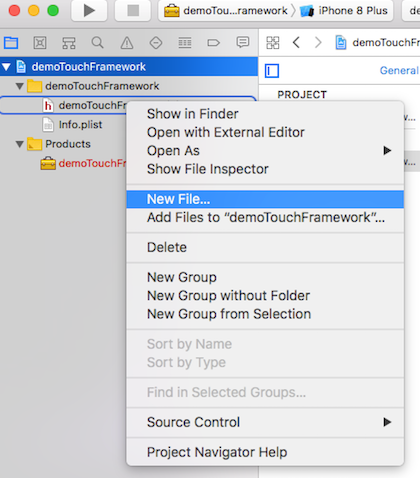Switch to the Symbol navigator icon
The image size is (420, 478).
69,43
